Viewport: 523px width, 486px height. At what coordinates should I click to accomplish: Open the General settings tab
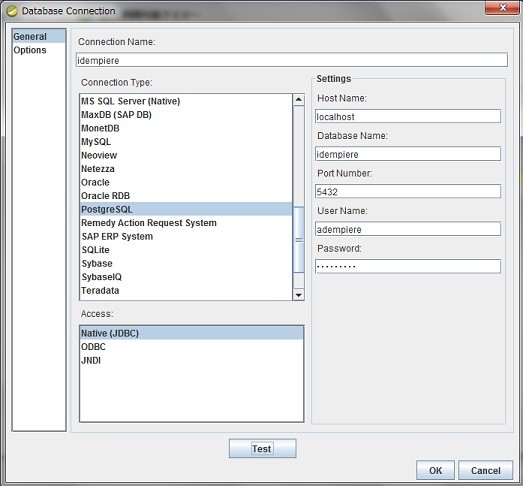click(39, 36)
